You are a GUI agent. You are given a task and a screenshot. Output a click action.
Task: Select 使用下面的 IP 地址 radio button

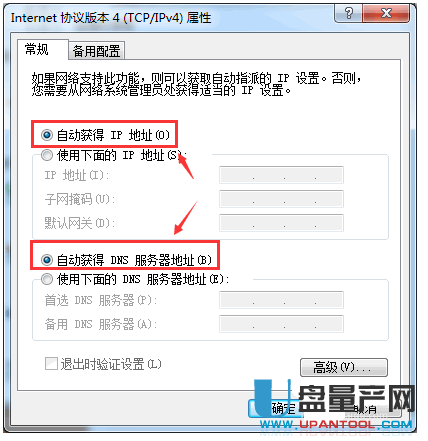pyautogui.click(x=47, y=155)
